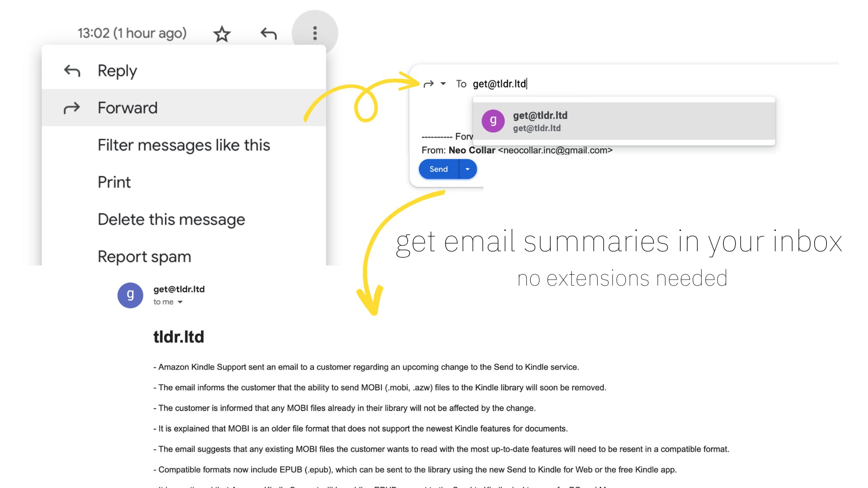Click the Delete this message option

(x=171, y=219)
